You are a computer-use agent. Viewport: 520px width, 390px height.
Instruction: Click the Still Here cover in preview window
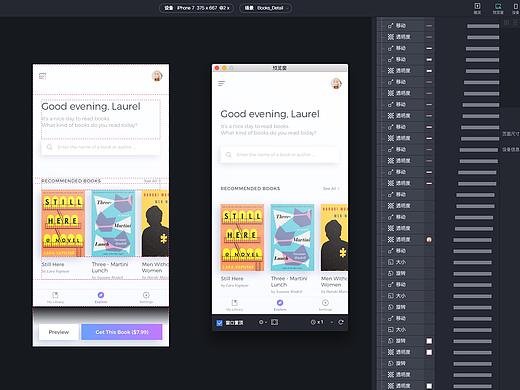pos(242,237)
